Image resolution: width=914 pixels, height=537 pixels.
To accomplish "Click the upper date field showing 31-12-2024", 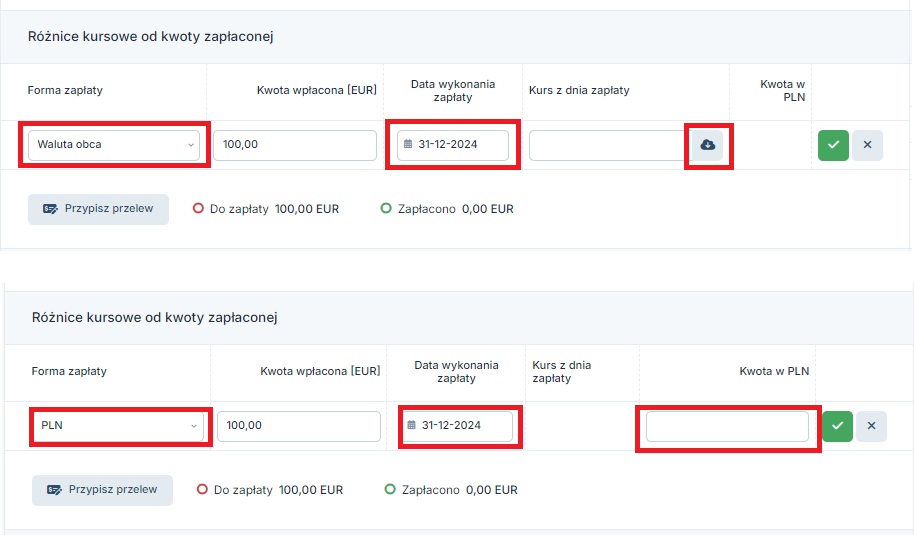I will pyautogui.click(x=453, y=145).
